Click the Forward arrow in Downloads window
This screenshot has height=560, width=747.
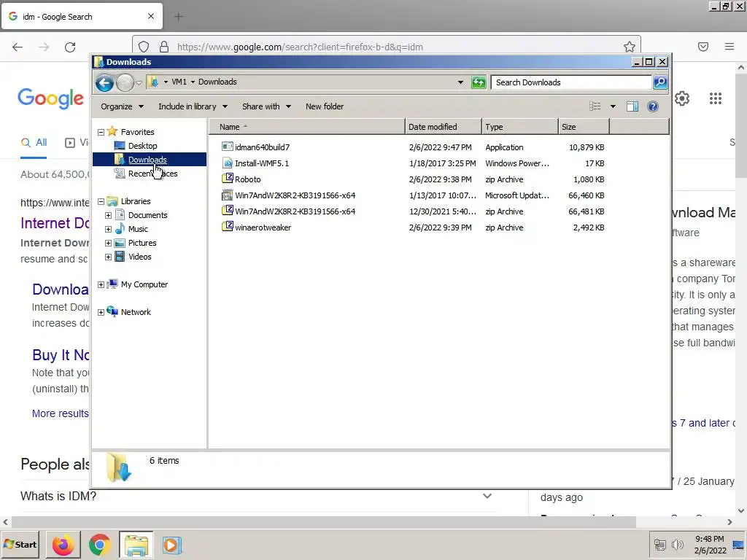pos(125,83)
